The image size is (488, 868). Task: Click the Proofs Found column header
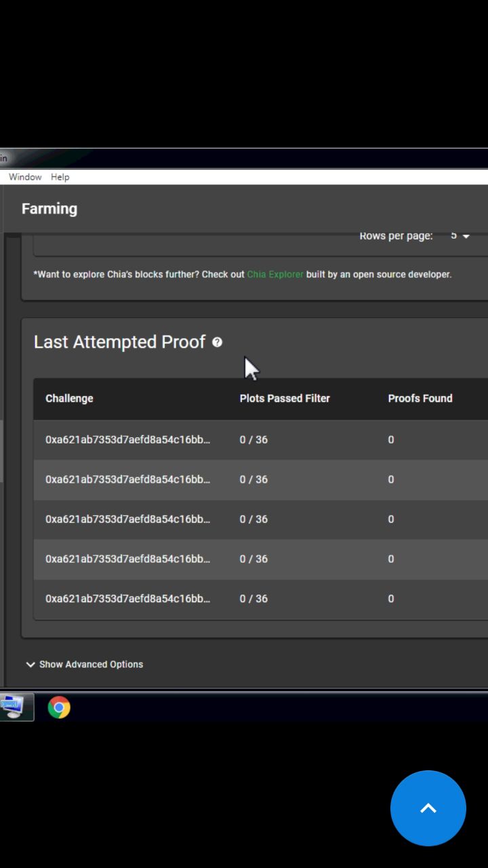click(x=420, y=398)
